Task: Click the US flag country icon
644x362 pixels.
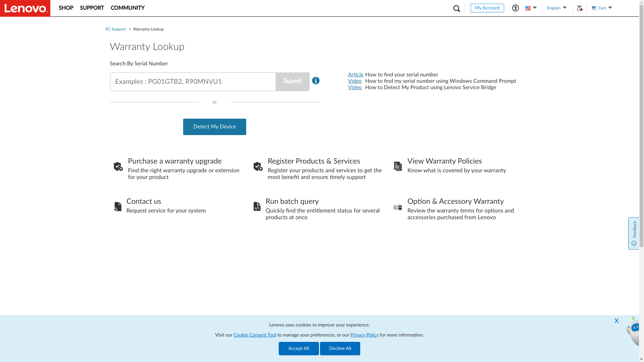Action: click(x=528, y=8)
